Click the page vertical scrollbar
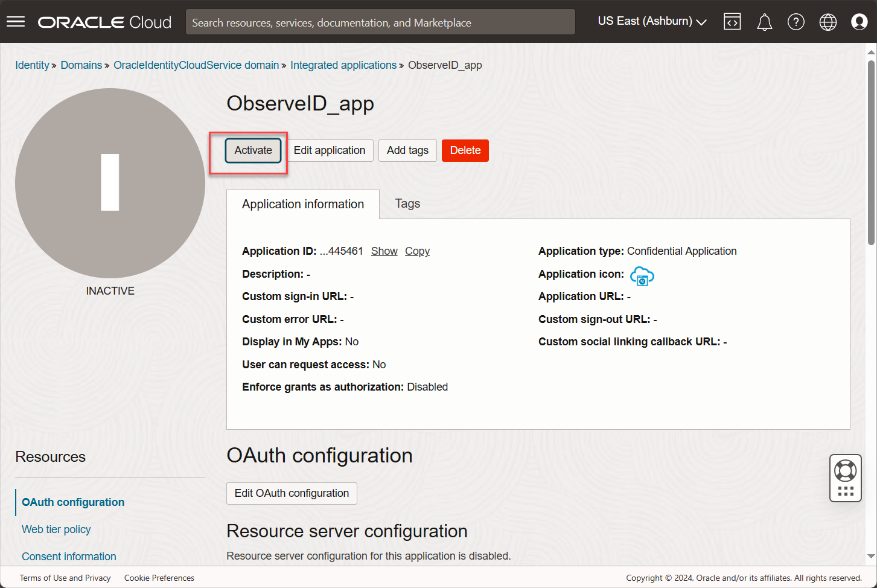The image size is (877, 588). tap(871, 151)
